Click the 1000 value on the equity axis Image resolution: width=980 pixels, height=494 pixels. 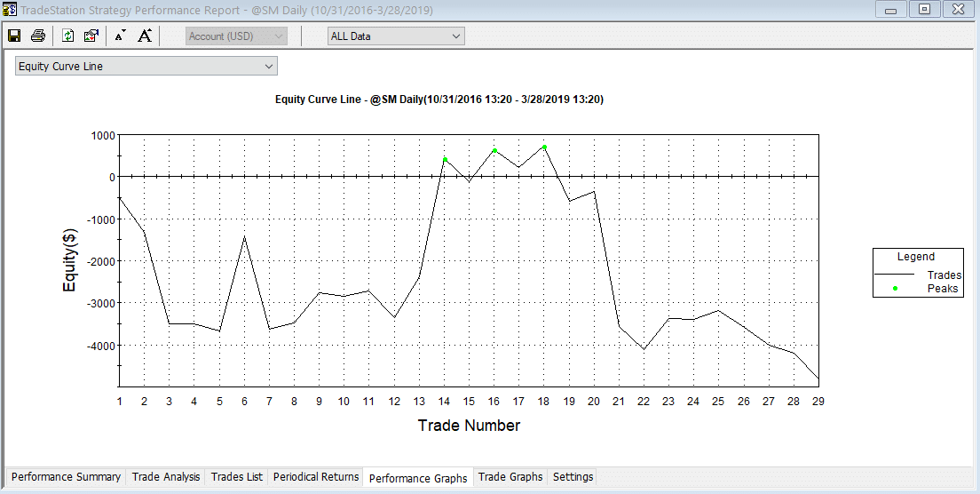pyautogui.click(x=103, y=135)
